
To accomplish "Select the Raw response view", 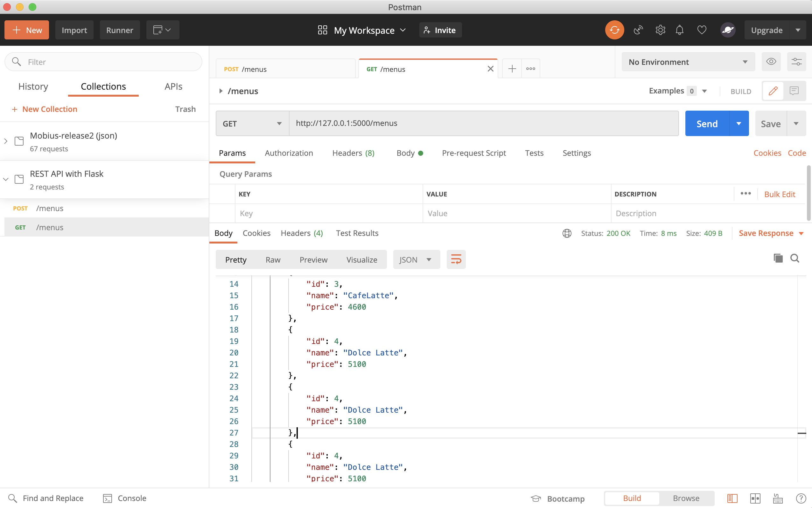I will (273, 259).
